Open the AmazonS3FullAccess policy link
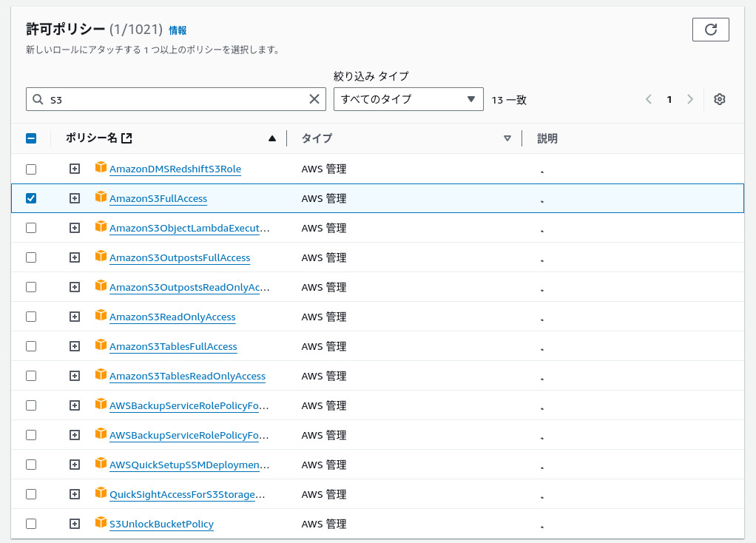Screen dimensions: 756x543 pos(158,199)
